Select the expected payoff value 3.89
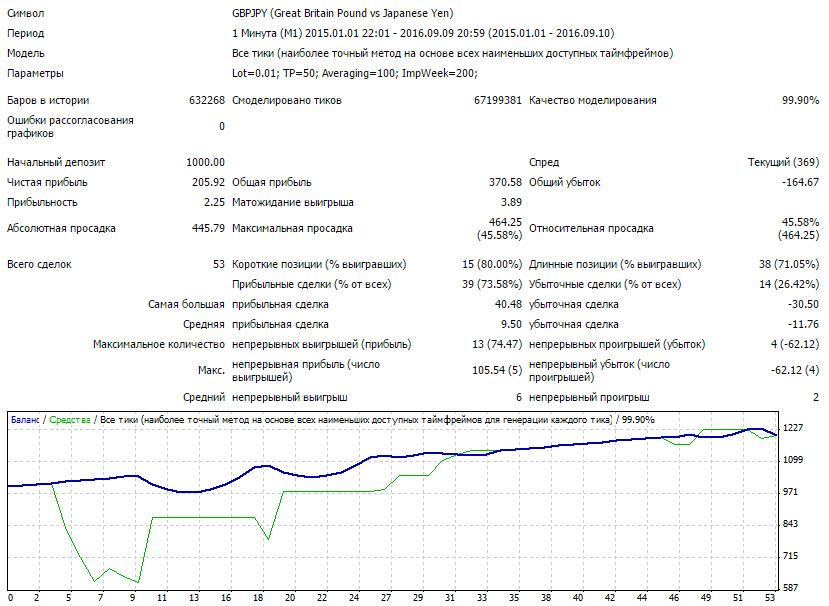The width and height of the screenshot is (829, 606). 511,203
